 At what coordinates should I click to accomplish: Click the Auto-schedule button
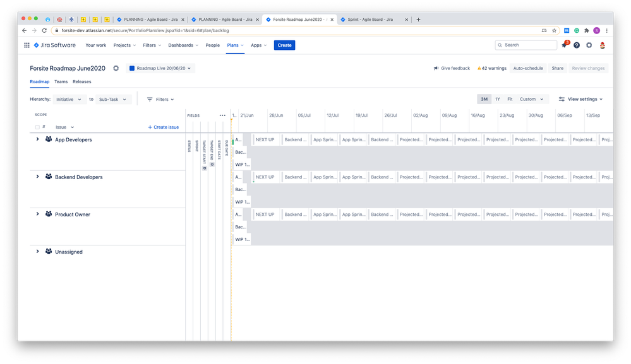pos(528,68)
